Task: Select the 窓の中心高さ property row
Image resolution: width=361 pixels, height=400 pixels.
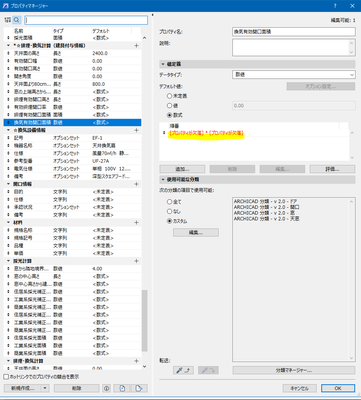Action: [72, 277]
